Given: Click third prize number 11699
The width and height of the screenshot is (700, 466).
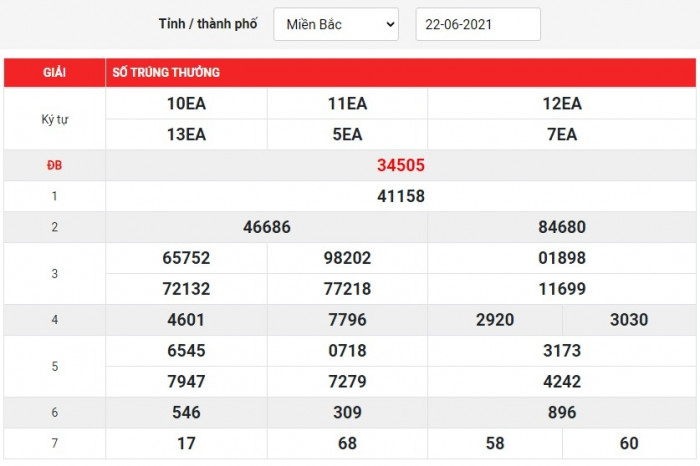Looking at the screenshot, I should click(x=562, y=289).
